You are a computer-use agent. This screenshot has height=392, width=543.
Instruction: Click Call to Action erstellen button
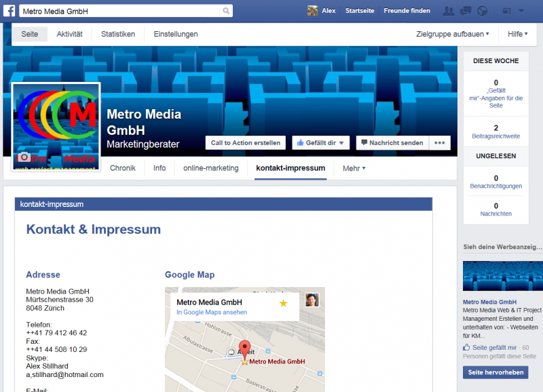(246, 143)
